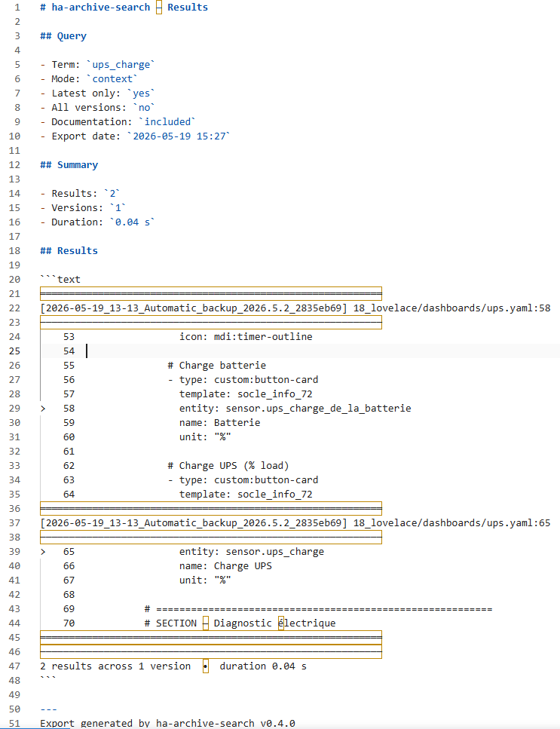Click the 'Documentation: `included`' line
Image resolution: width=560 pixels, height=729 pixels.
118,122
